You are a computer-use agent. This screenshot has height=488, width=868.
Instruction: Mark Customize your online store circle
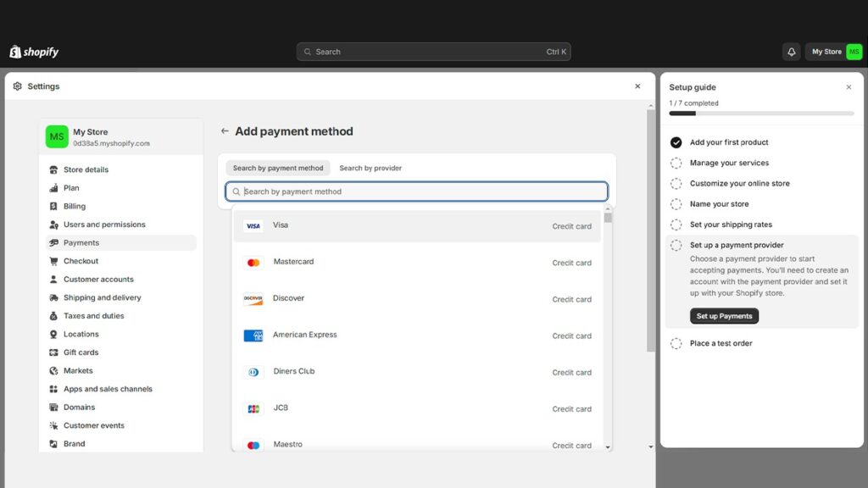tap(676, 183)
